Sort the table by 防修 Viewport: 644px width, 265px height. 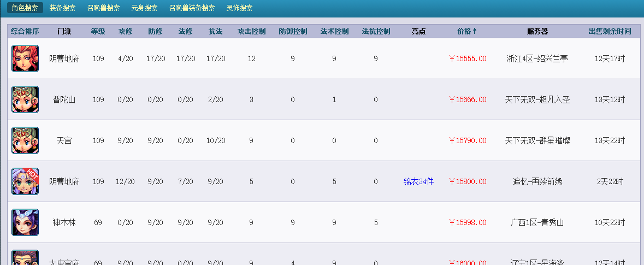pos(155,32)
